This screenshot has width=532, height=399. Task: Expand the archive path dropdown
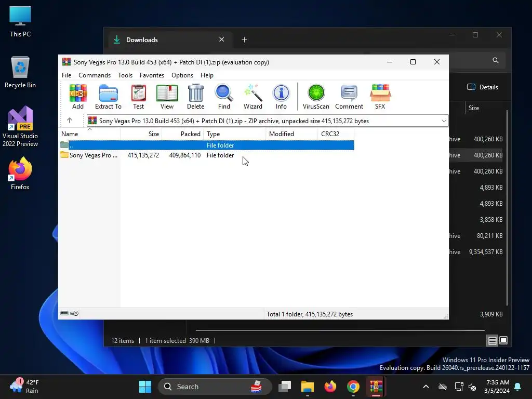[x=444, y=121]
